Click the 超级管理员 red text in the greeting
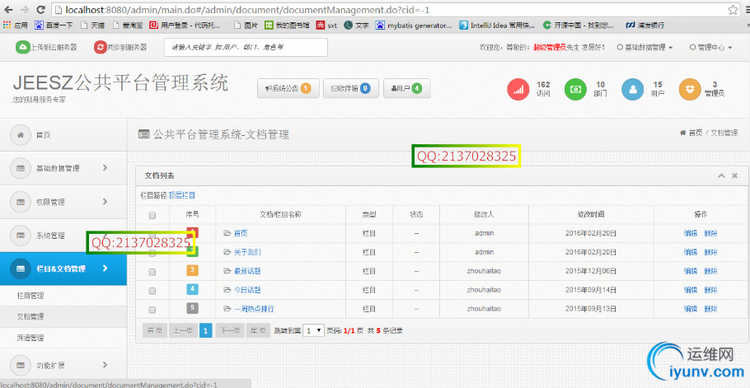Viewport: 750px width, 388px height. tap(550, 47)
